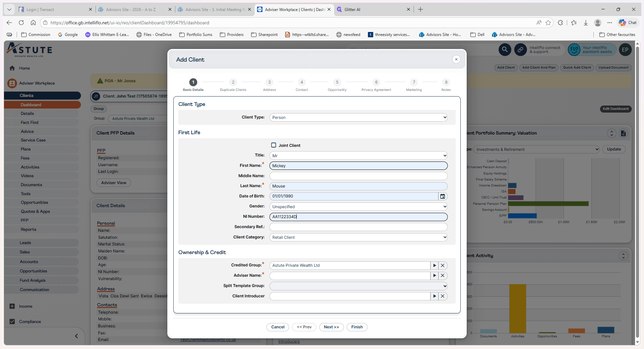Open the Investments & Retirement type dropdown
The image size is (644, 349).
536,150
